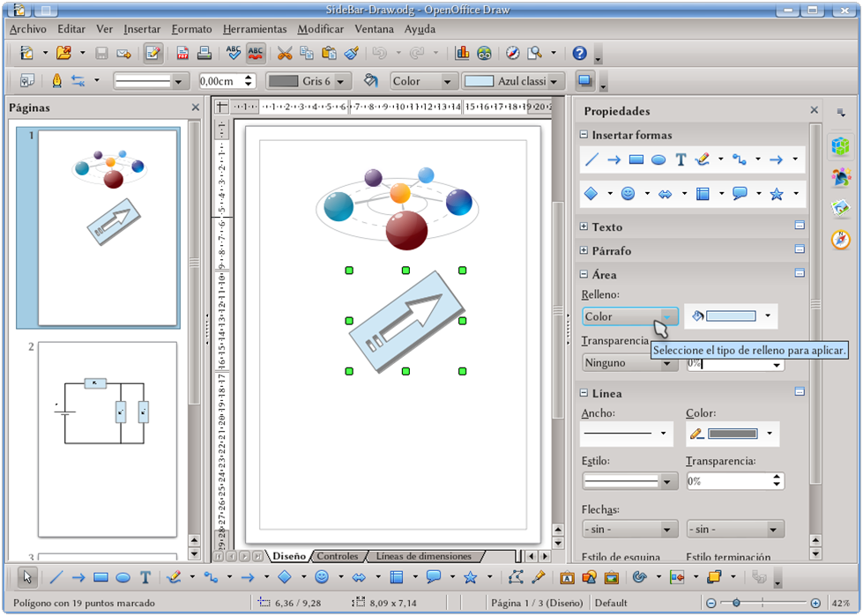The height and width of the screenshot is (616, 863).
Task: Open the OpenOffice Help question icon
Action: (x=579, y=53)
